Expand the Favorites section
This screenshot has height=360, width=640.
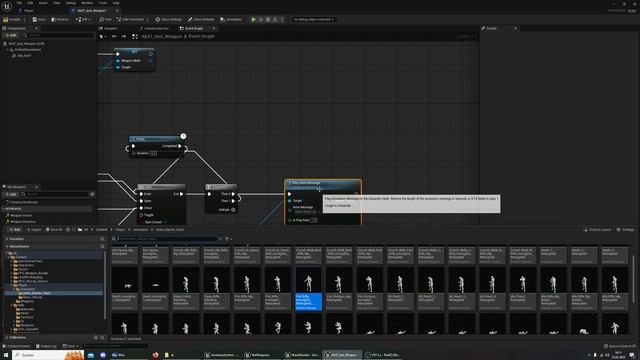7,239
